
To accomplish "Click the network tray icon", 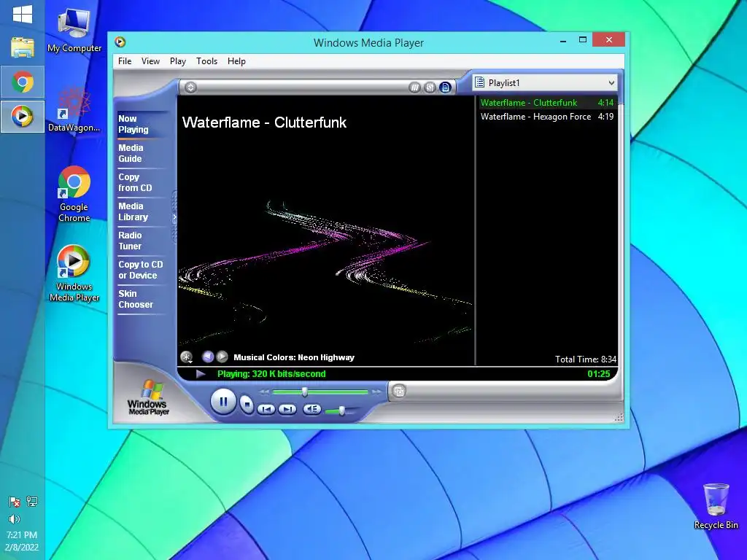I will (32, 502).
